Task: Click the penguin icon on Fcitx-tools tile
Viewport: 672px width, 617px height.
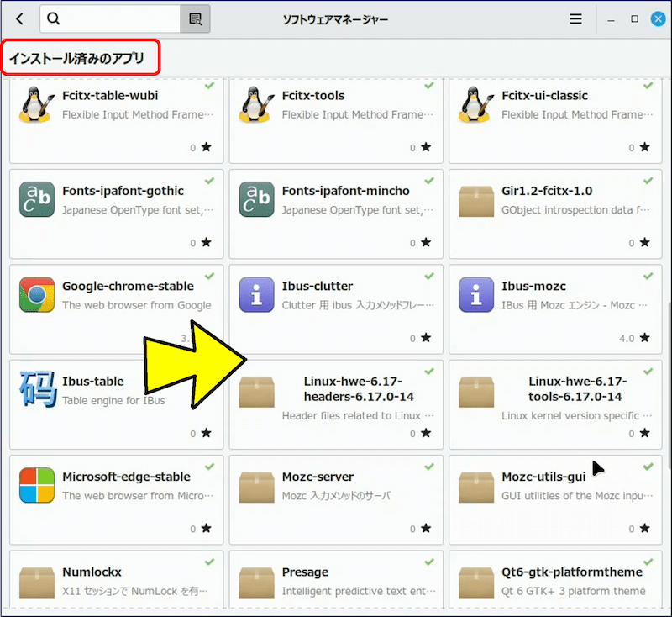Action: coord(255,105)
